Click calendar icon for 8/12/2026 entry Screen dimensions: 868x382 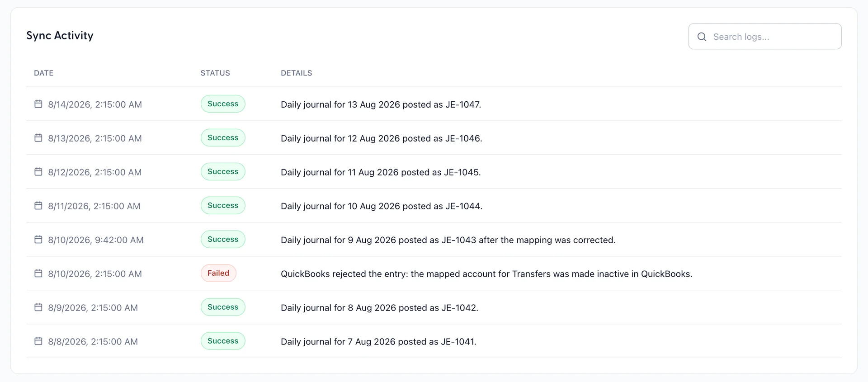tap(38, 172)
